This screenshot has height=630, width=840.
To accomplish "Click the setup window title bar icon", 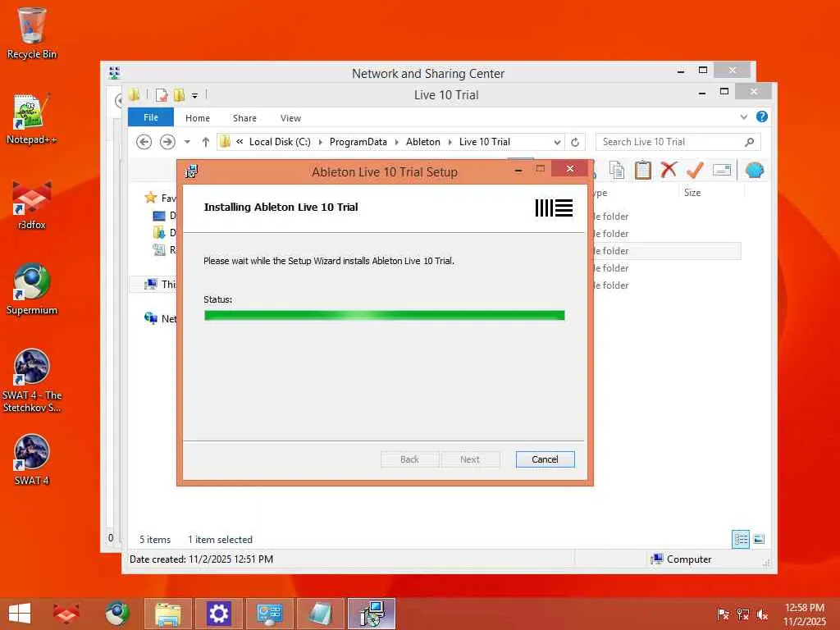I will point(191,171).
